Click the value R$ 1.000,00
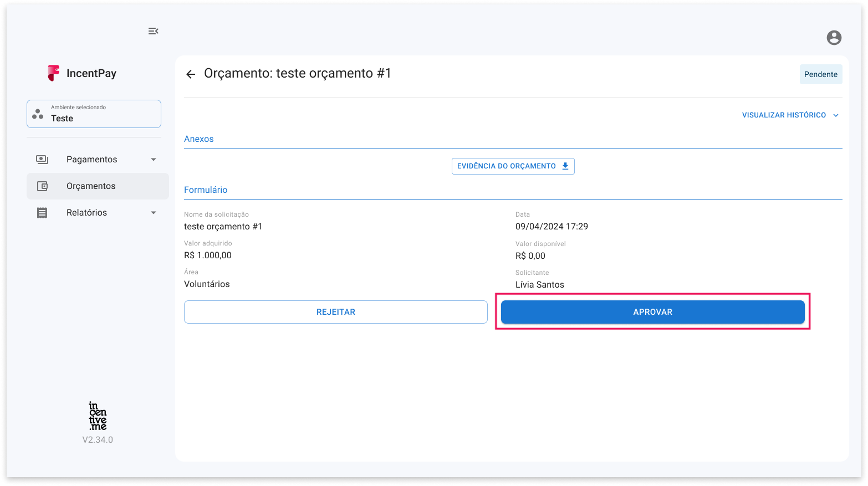Viewport: 868px width, 486px height. 208,255
